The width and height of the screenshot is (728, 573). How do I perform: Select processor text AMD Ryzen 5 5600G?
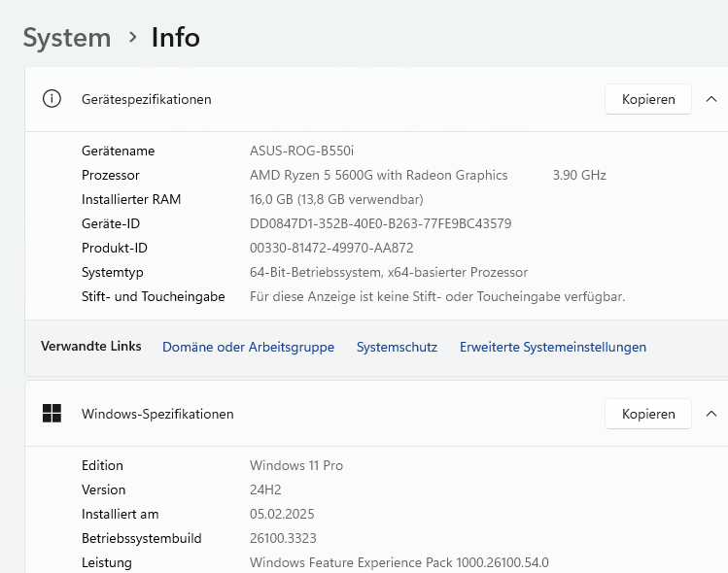(312, 176)
